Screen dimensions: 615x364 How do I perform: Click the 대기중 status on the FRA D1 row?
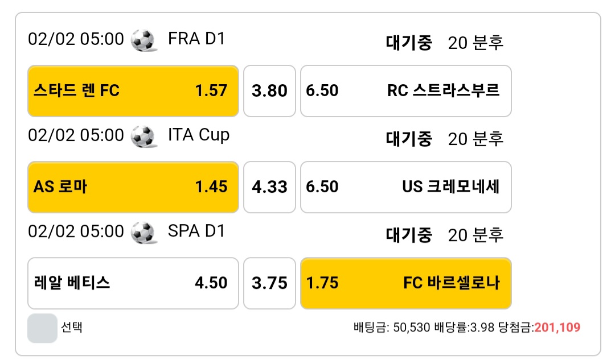409,43
